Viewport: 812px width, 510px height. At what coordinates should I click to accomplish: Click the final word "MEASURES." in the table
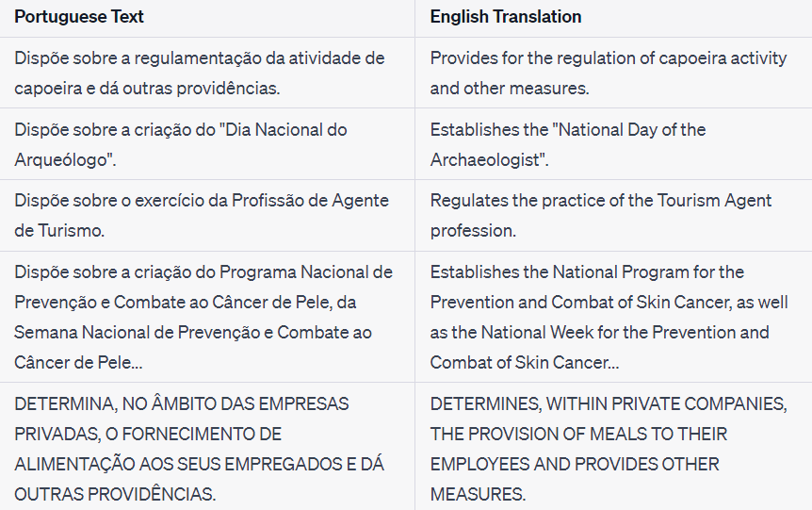coord(479,494)
